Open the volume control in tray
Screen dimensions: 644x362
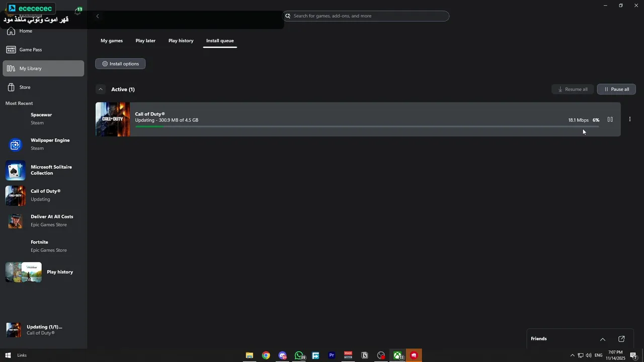pos(589,355)
